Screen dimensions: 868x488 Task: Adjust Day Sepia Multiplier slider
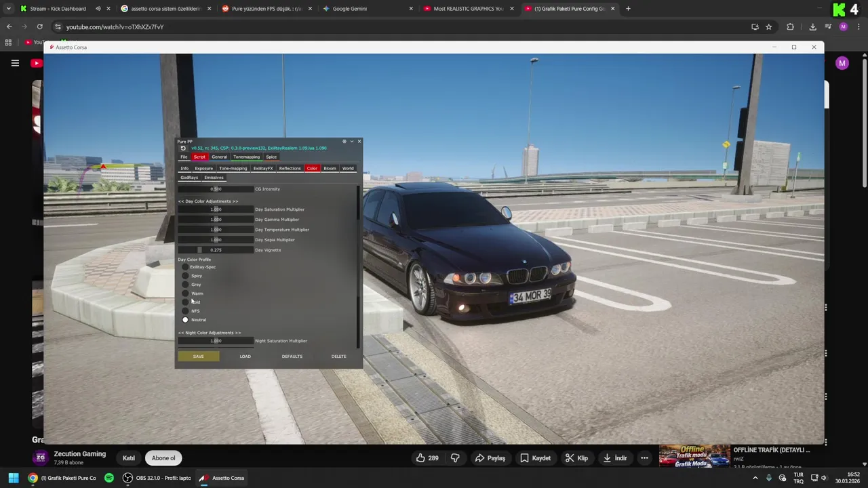click(216, 240)
